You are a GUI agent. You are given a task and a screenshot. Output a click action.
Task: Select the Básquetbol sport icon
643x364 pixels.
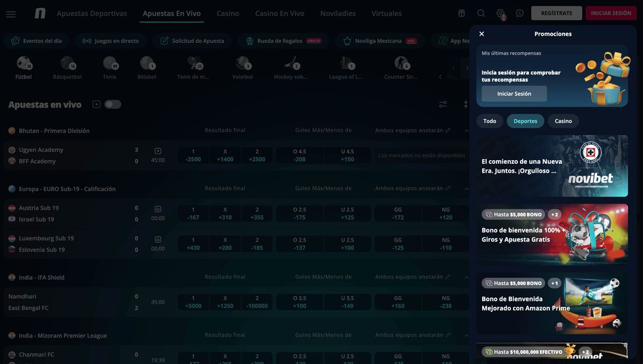[67, 68]
